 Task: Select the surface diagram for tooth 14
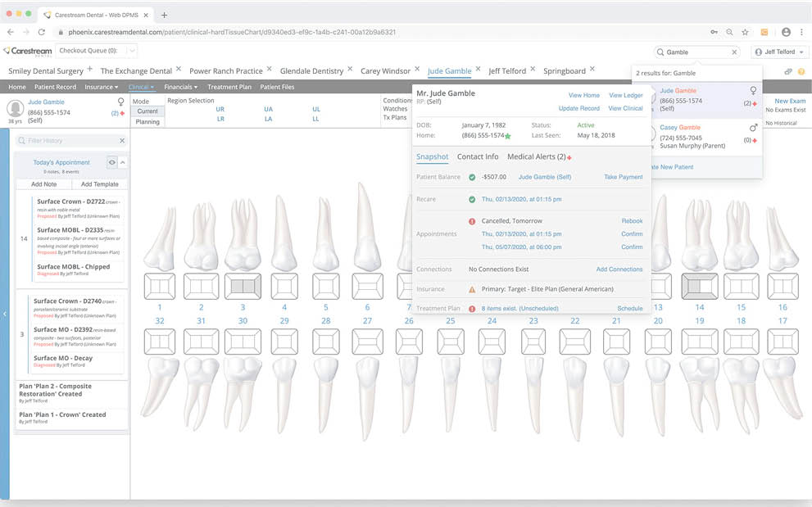[x=699, y=286]
